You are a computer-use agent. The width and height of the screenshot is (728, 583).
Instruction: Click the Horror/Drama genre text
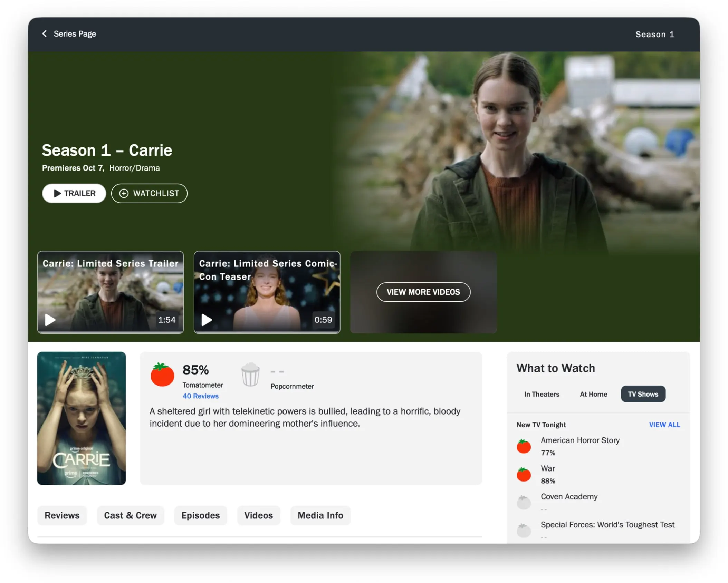tap(134, 168)
